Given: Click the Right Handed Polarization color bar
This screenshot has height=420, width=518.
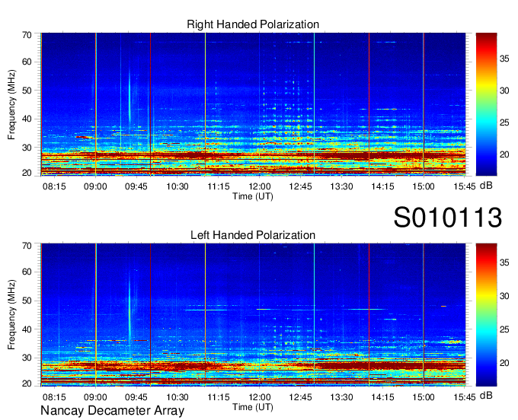Looking at the screenshot, I should click(x=486, y=104).
